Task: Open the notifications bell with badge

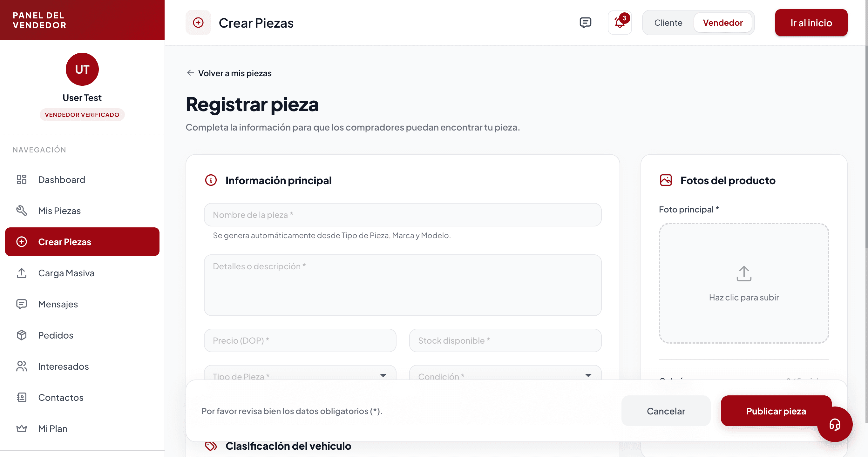Action: pos(620,23)
